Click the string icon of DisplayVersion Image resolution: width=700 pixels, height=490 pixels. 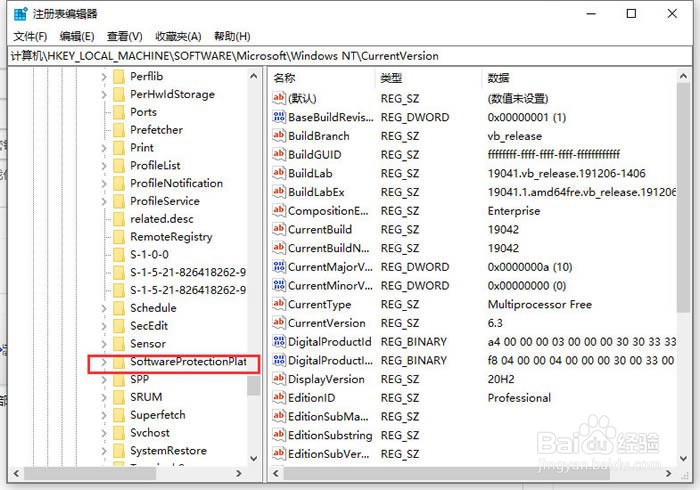click(x=279, y=379)
